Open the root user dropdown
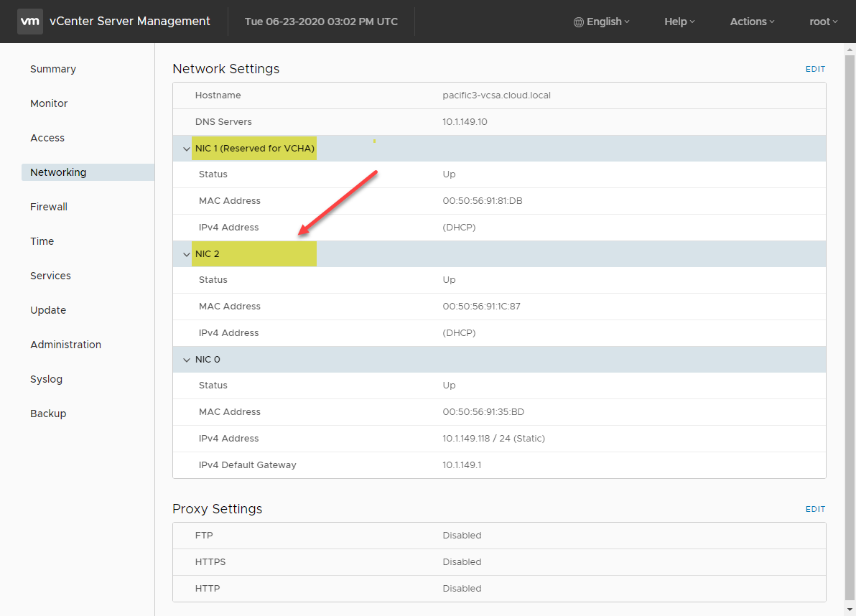This screenshot has height=616, width=856. [x=823, y=22]
